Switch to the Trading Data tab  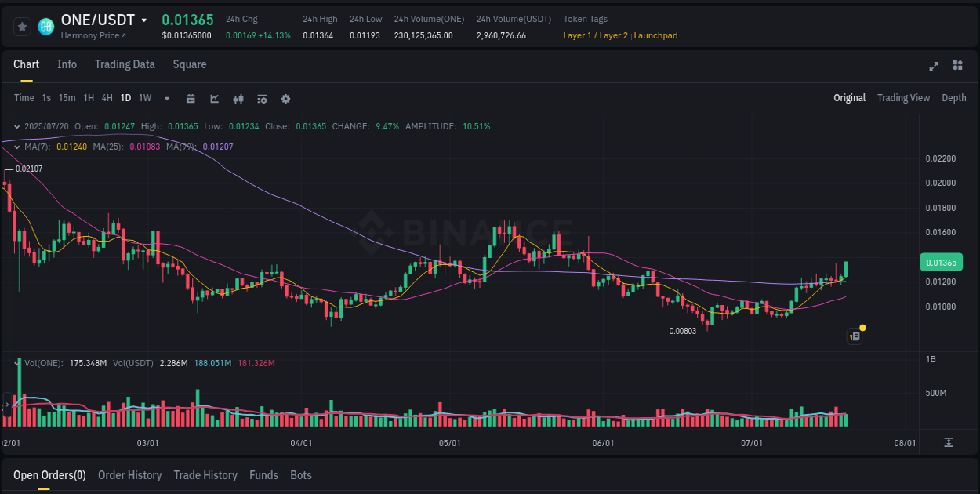point(125,64)
